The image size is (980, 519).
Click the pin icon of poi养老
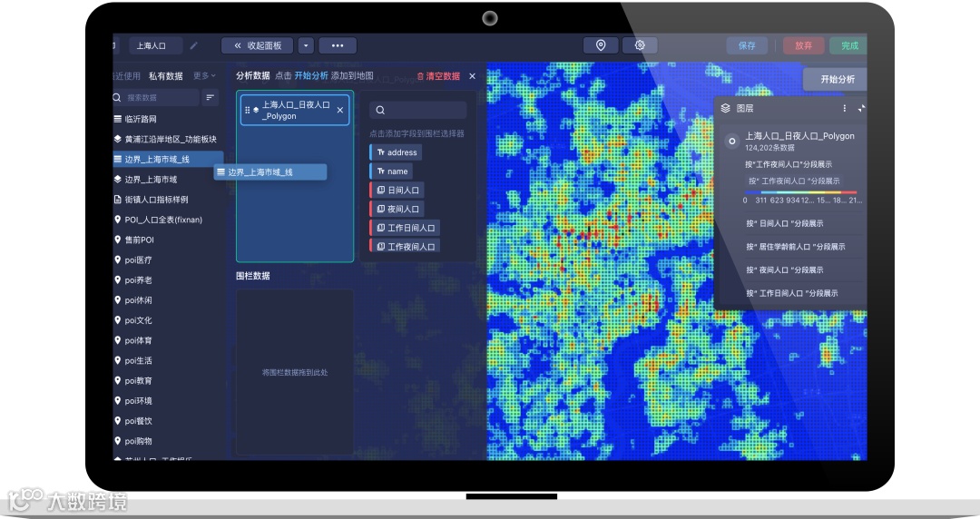117,279
